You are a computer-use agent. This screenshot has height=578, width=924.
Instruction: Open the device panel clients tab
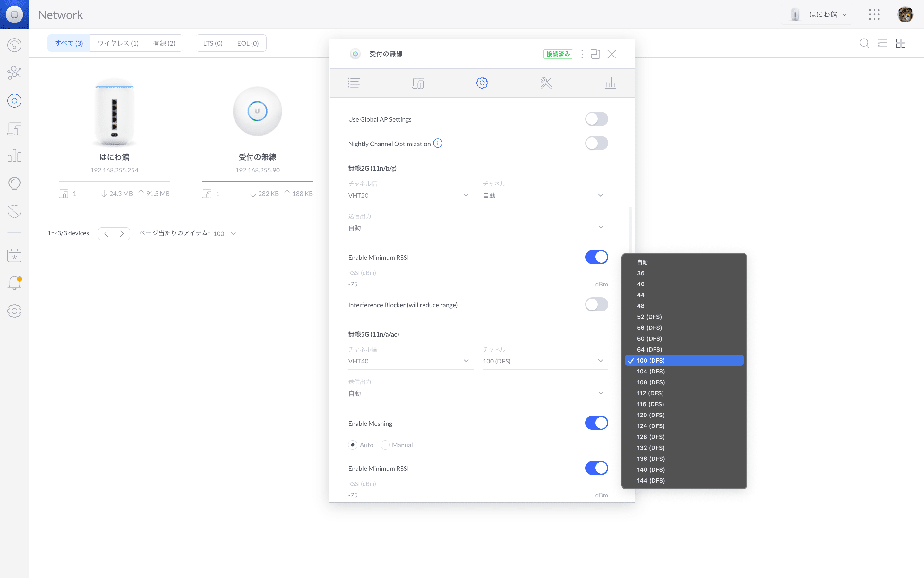point(418,83)
